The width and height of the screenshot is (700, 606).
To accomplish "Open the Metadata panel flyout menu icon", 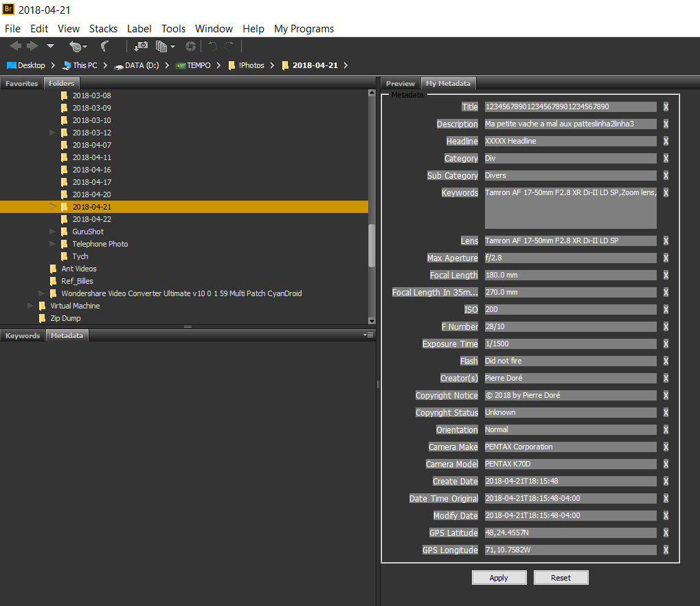I will point(368,335).
